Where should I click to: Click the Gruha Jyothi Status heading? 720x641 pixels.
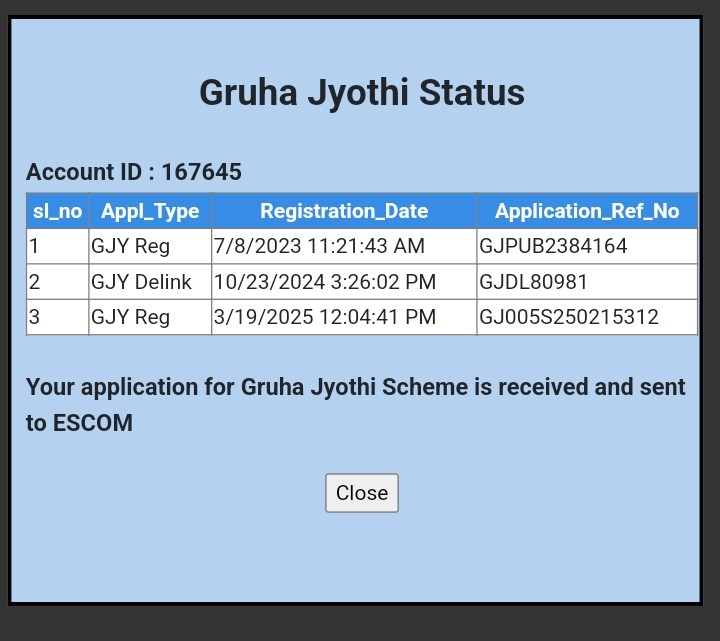point(362,93)
